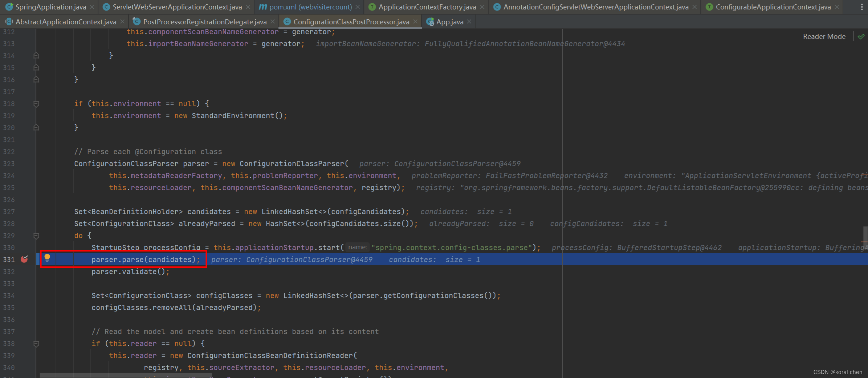Toggle Reader Mode
This screenshot has height=378, width=868.
tap(824, 36)
